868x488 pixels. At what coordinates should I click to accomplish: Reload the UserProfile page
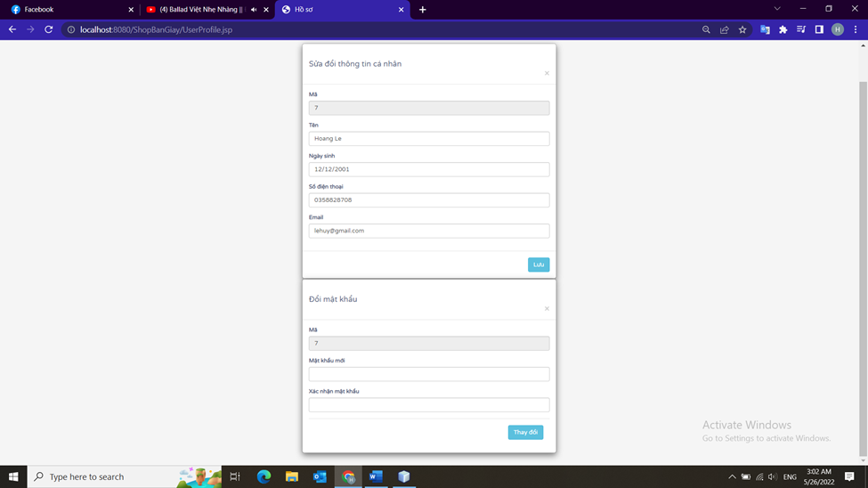[x=49, y=30]
